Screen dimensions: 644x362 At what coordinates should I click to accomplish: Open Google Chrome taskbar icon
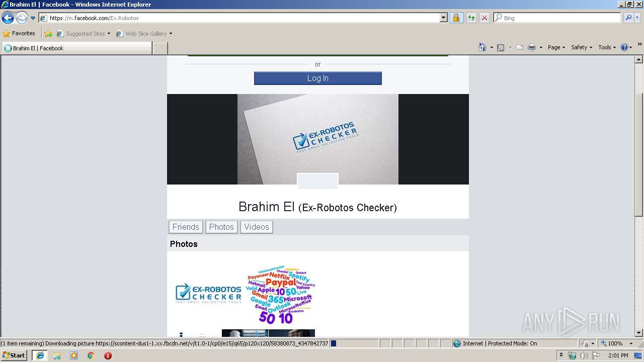point(91,355)
